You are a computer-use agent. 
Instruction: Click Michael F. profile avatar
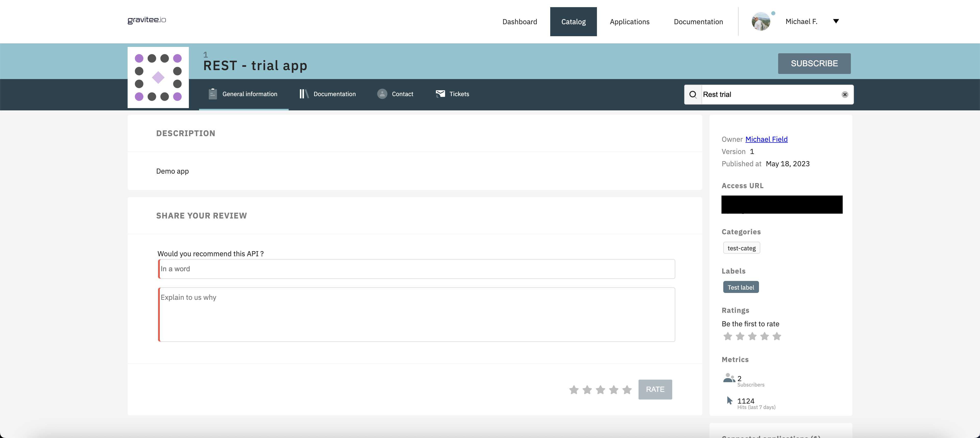pos(761,22)
